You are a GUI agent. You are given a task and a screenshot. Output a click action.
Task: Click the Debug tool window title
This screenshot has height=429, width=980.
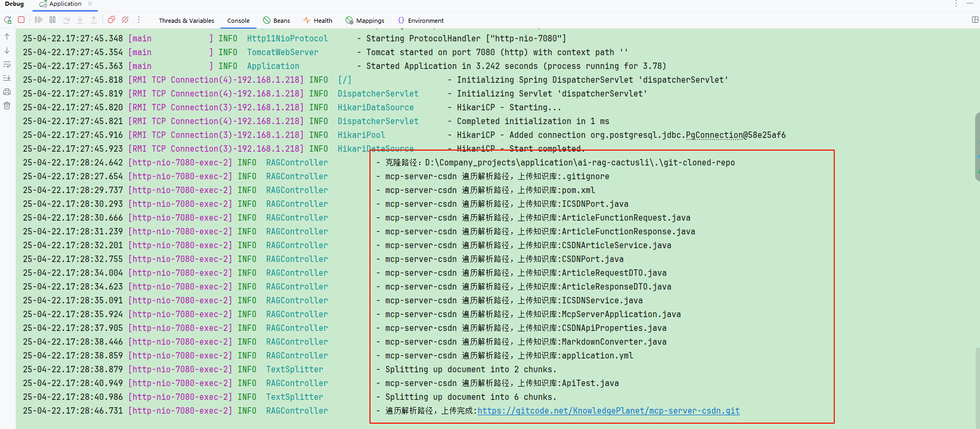pos(14,4)
